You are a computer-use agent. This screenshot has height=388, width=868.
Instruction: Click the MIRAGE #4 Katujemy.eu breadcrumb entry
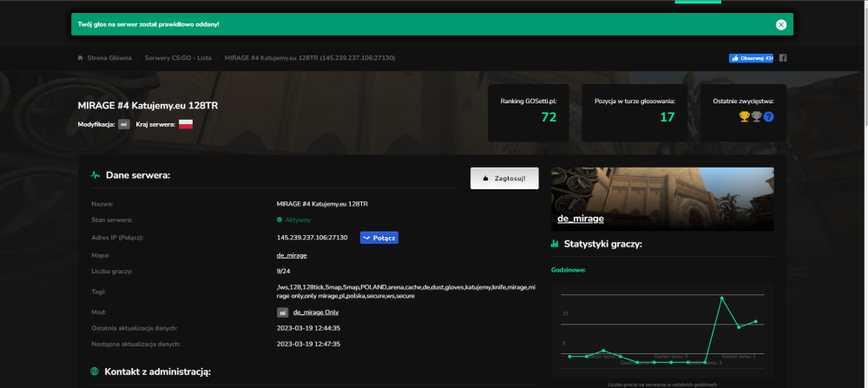click(310, 57)
